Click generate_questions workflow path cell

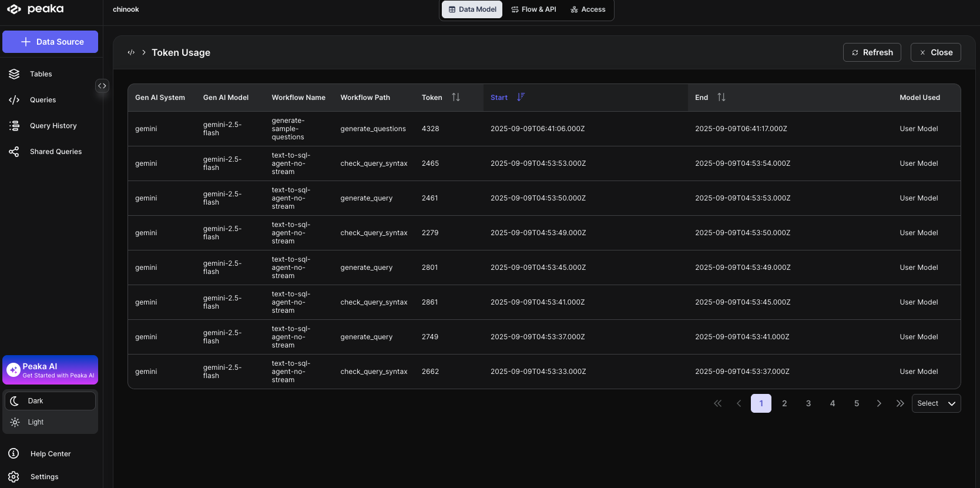click(373, 129)
